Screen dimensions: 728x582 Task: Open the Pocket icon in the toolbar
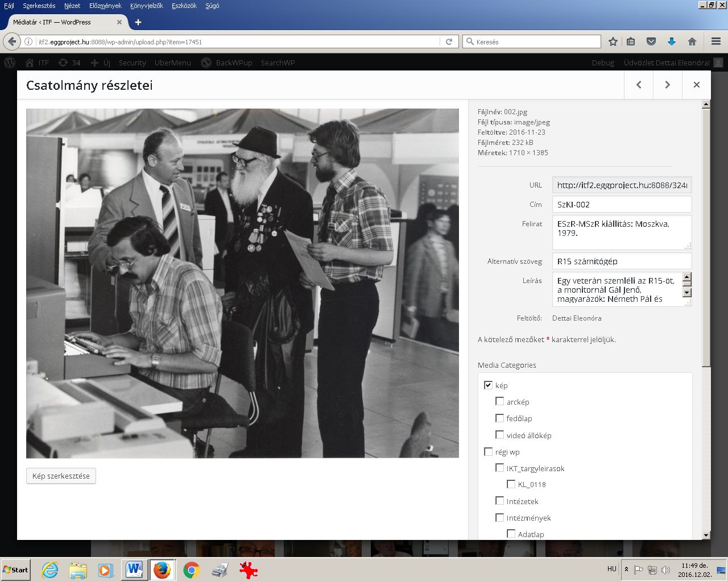[x=651, y=41]
